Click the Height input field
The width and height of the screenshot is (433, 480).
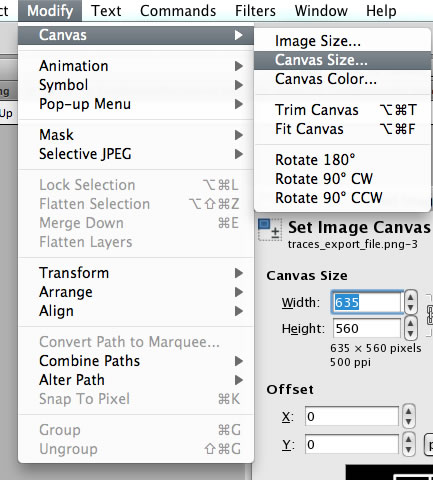pyautogui.click(x=367, y=328)
